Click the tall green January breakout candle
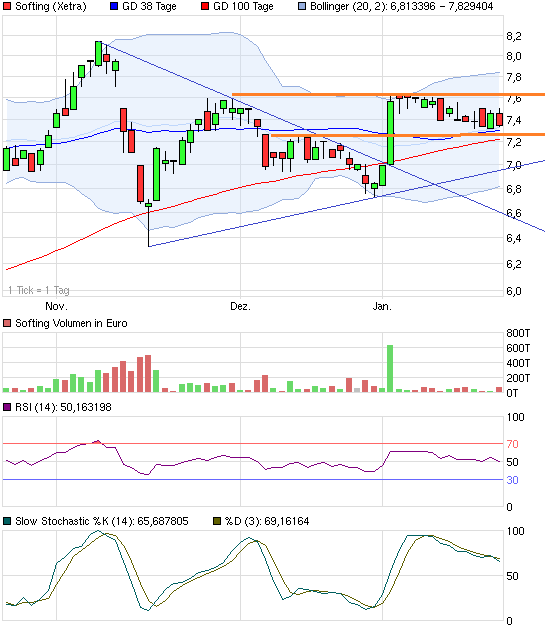This screenshot has width=545, height=629. pos(390,133)
